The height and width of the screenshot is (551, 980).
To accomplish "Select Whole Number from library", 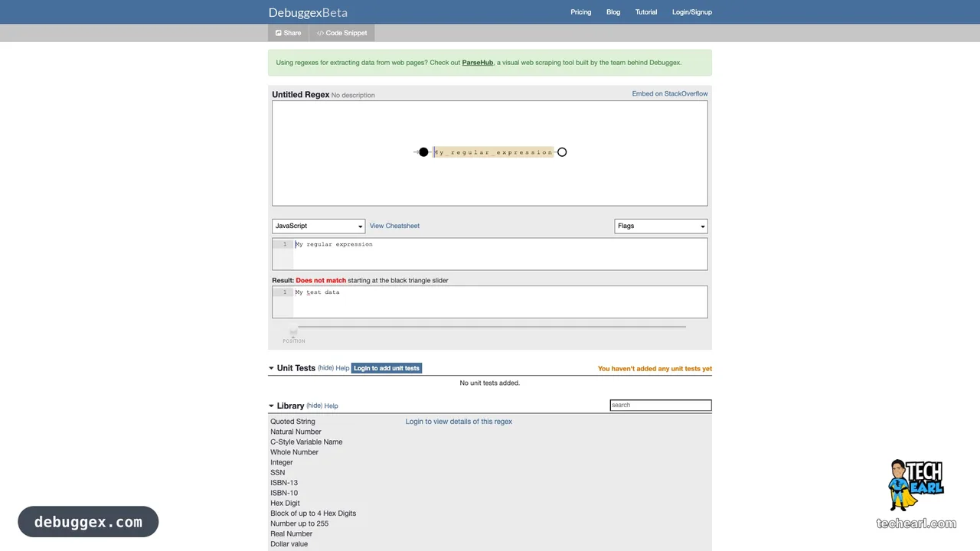I will pos(294,452).
